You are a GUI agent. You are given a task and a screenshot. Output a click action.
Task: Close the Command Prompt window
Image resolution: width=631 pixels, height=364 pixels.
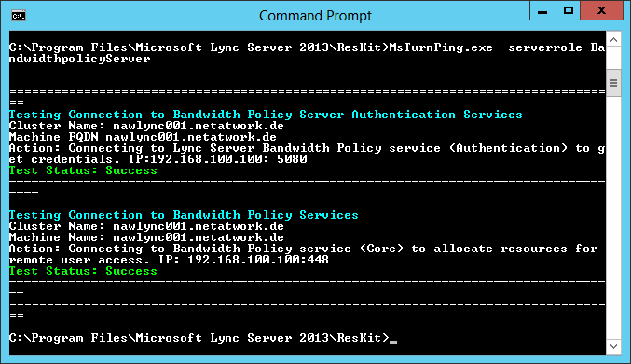[x=601, y=11]
